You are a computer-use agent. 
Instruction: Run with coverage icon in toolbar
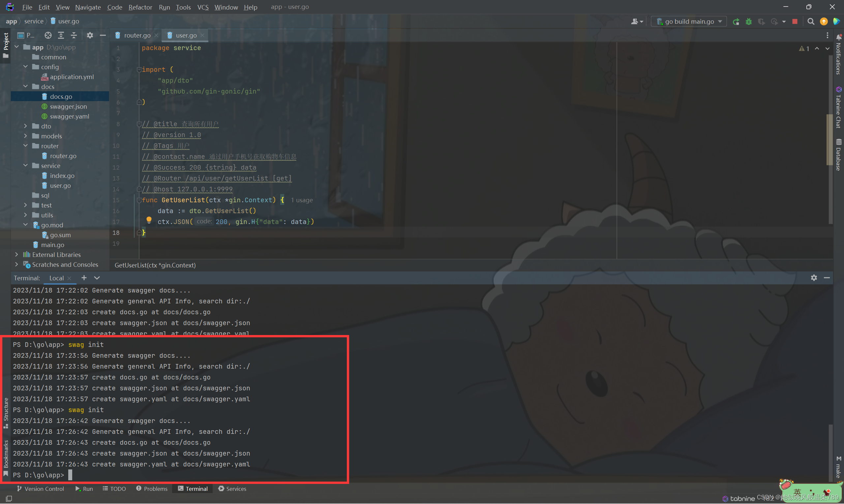(761, 22)
